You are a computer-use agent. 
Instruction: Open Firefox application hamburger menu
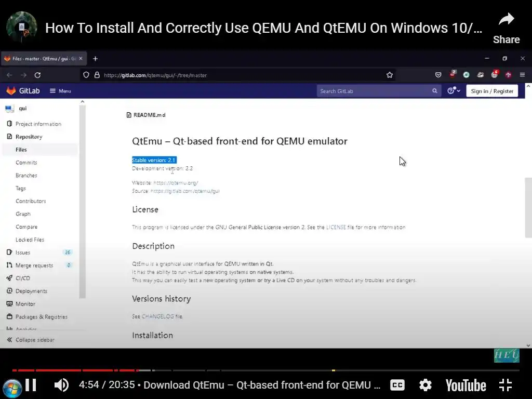[x=523, y=75]
